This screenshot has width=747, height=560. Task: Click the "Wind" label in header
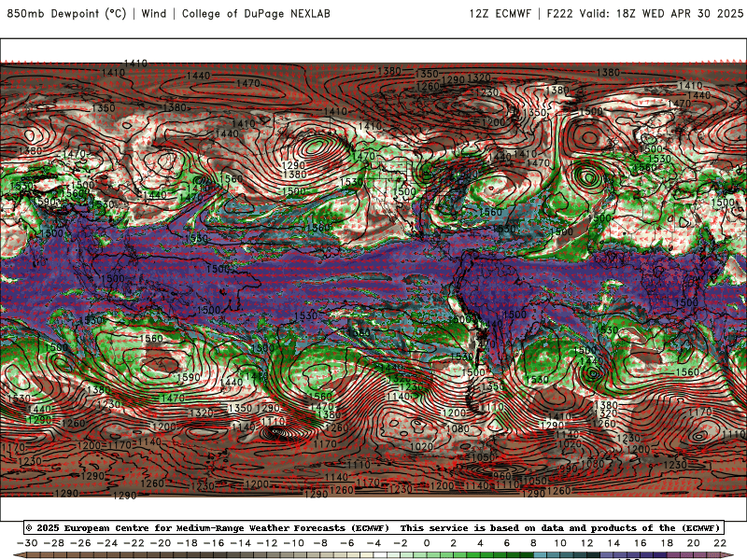[x=154, y=13]
